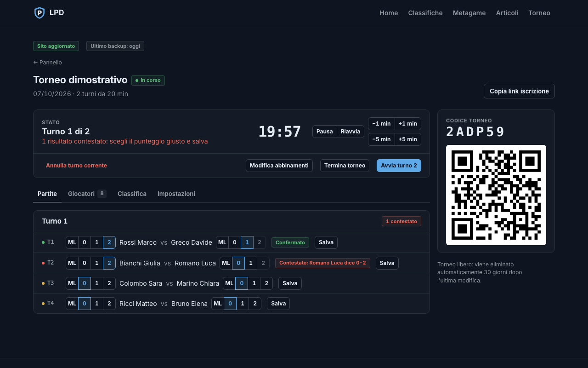This screenshot has height=368, width=588.
Task: Set Colombo Sara score to 0
Action: 84,283
